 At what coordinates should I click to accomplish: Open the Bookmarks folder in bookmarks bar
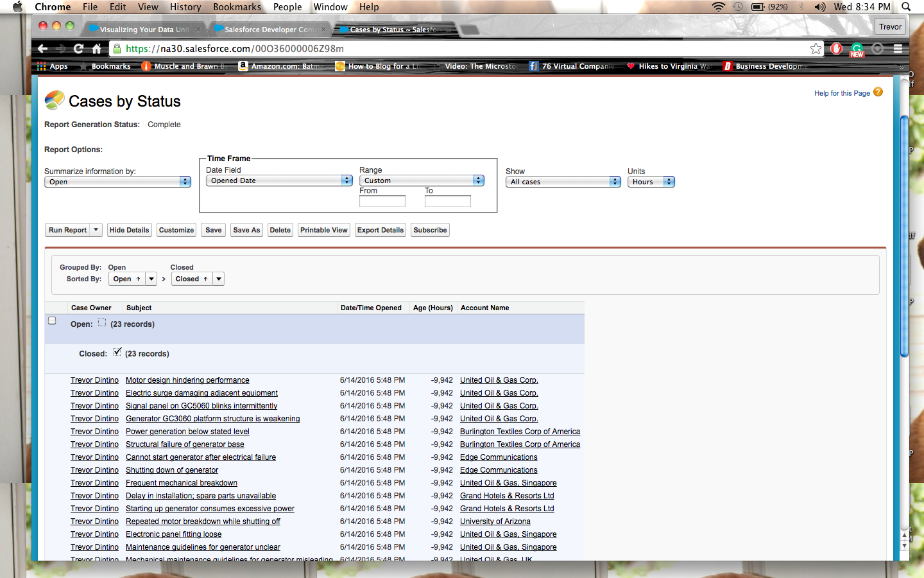105,66
